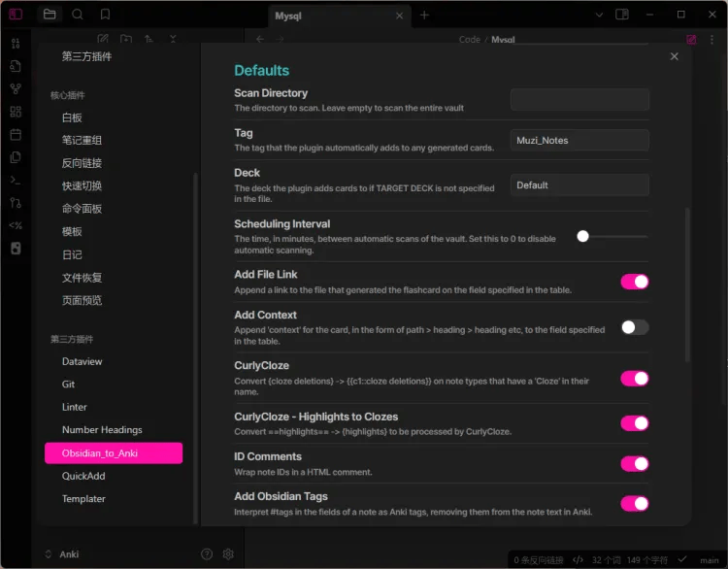This screenshot has width=728, height=569.
Task: Open the canvas ribbon icon
Action: coord(16,112)
